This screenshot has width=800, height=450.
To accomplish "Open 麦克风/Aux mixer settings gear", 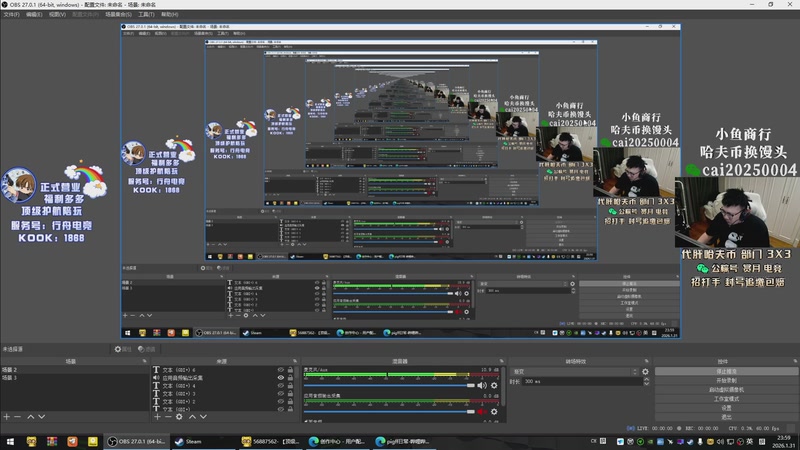I will 494,385.
